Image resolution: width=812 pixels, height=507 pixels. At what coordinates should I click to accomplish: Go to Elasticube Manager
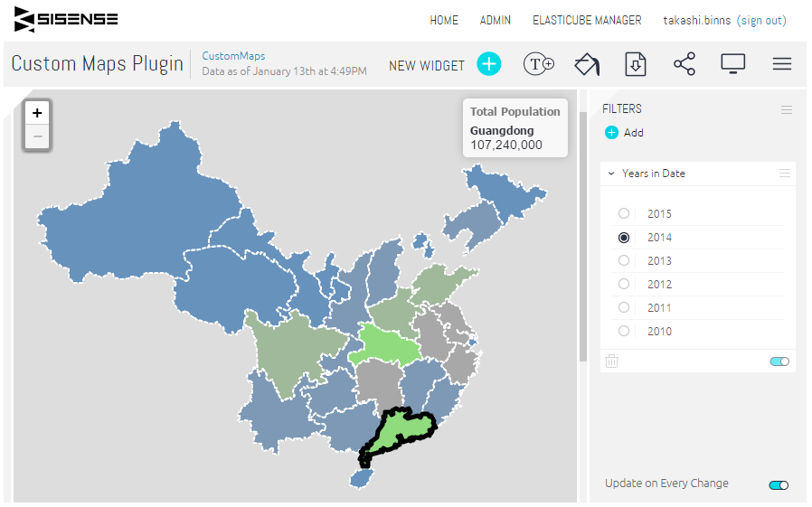(587, 20)
